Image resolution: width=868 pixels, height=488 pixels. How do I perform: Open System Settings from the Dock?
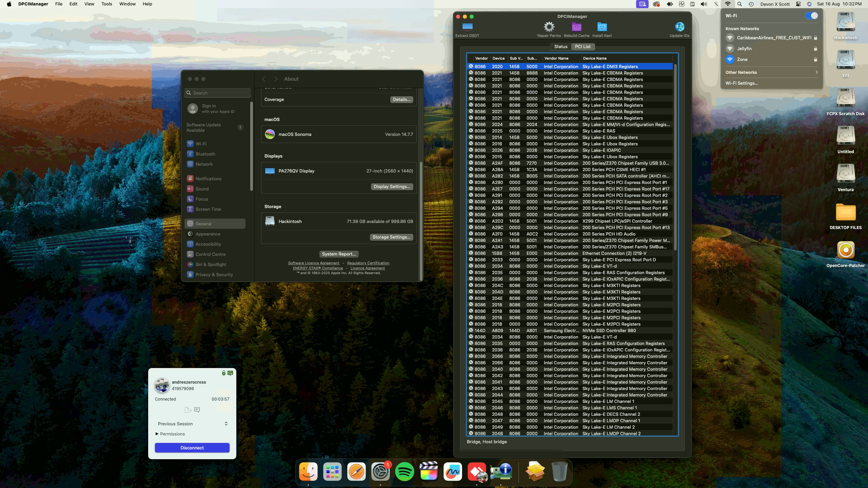click(x=380, y=471)
